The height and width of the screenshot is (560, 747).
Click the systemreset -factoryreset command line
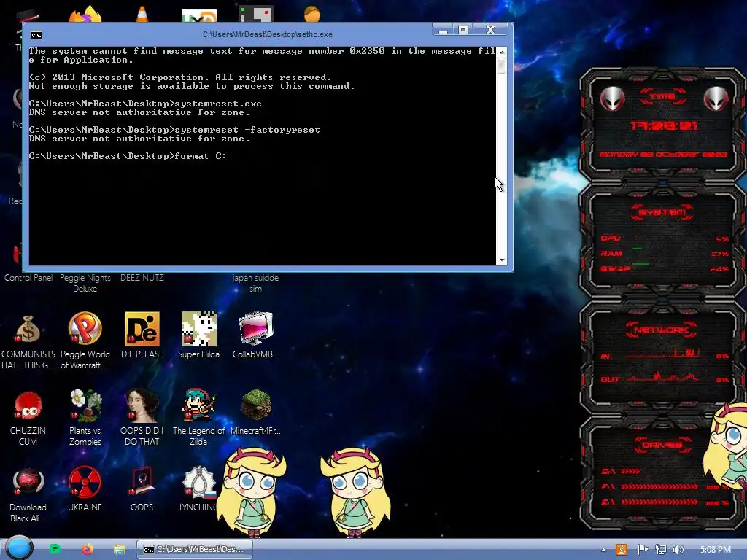click(174, 130)
